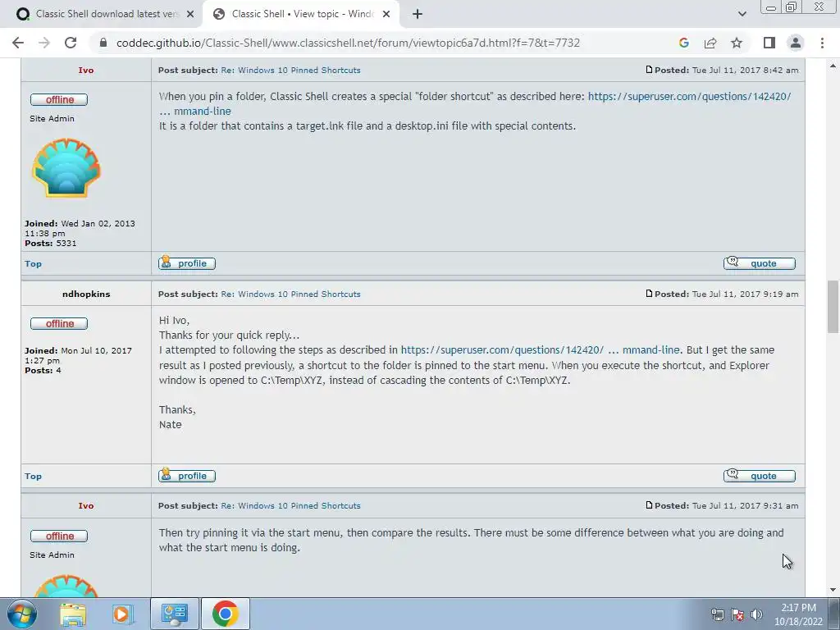The width and height of the screenshot is (840, 630).
Task: Click the offline badge in Ivo's 9:31 am post
Action: (59, 536)
